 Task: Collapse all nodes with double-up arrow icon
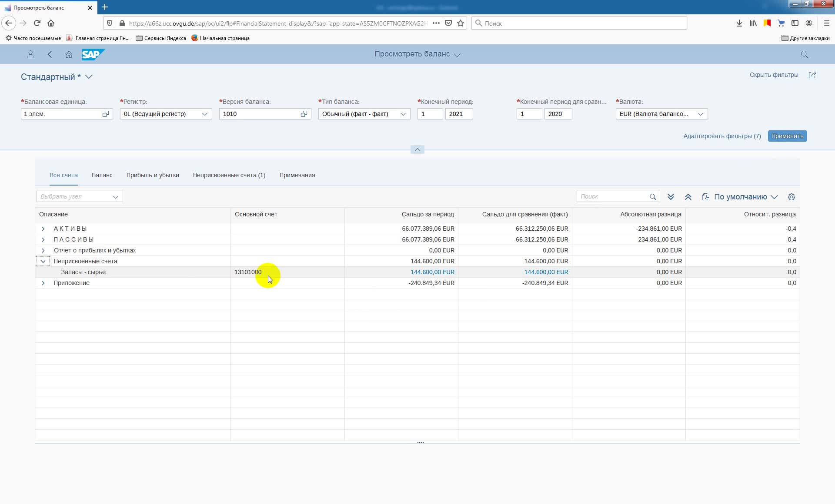coord(688,197)
